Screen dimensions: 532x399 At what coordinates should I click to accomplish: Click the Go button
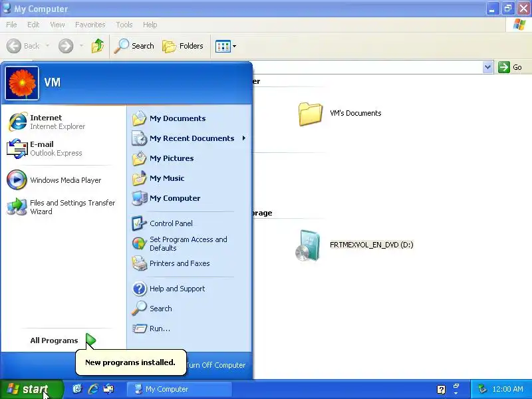pos(510,67)
